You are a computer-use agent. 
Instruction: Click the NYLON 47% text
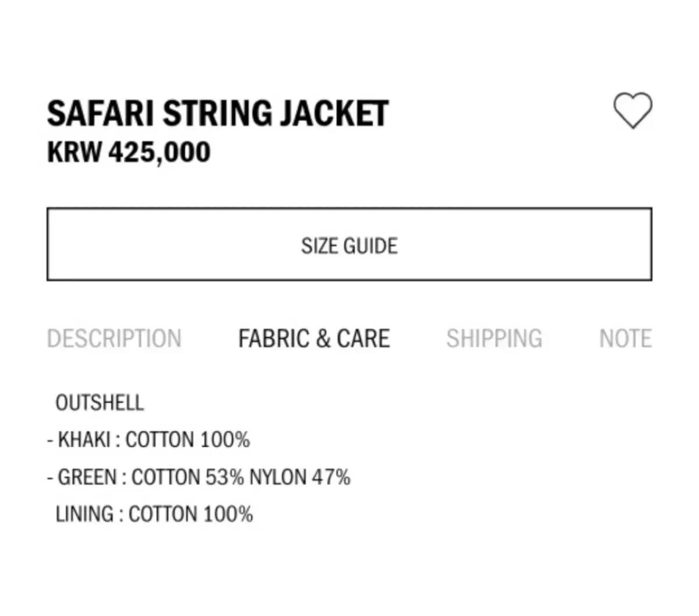tap(300, 477)
